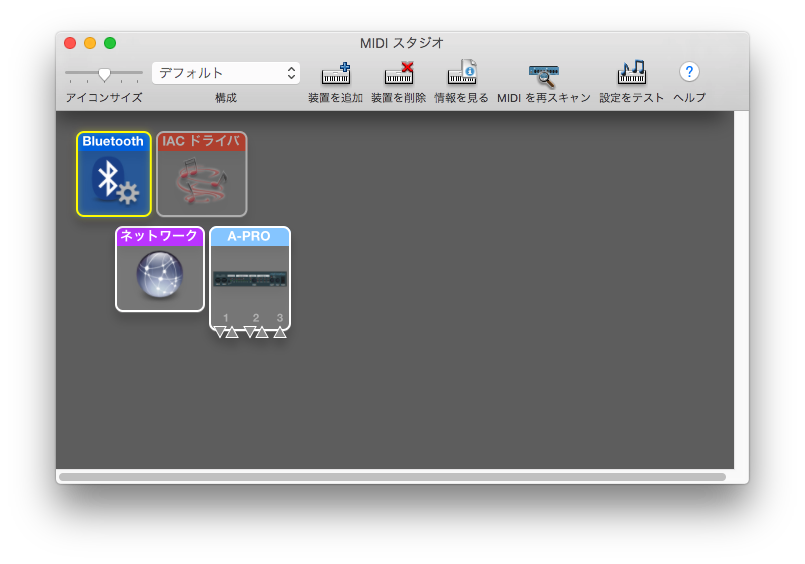Screen dimensions: 805x564
Task: Open ヘルプ help question mark button
Action: pos(689,72)
